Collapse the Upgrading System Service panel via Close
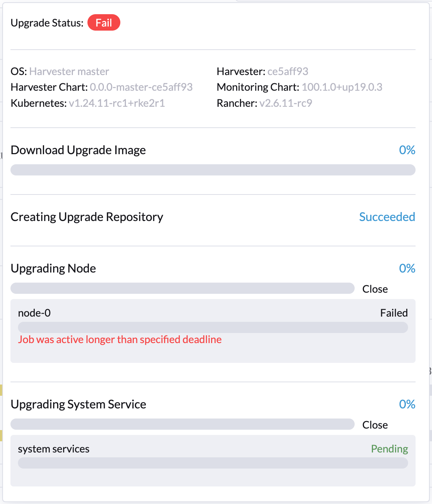432x504 pixels. [x=375, y=424]
